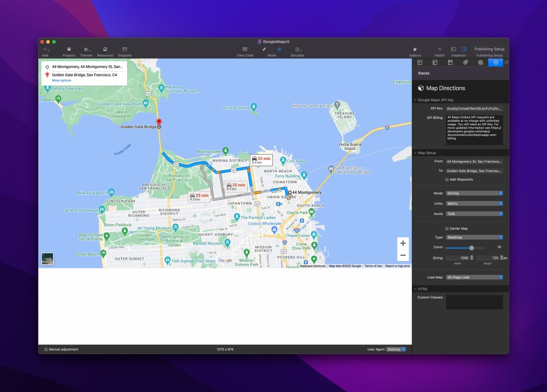The width and height of the screenshot is (547, 392).
Task: Change the Roadmap map type dropdown
Action: coord(475,237)
